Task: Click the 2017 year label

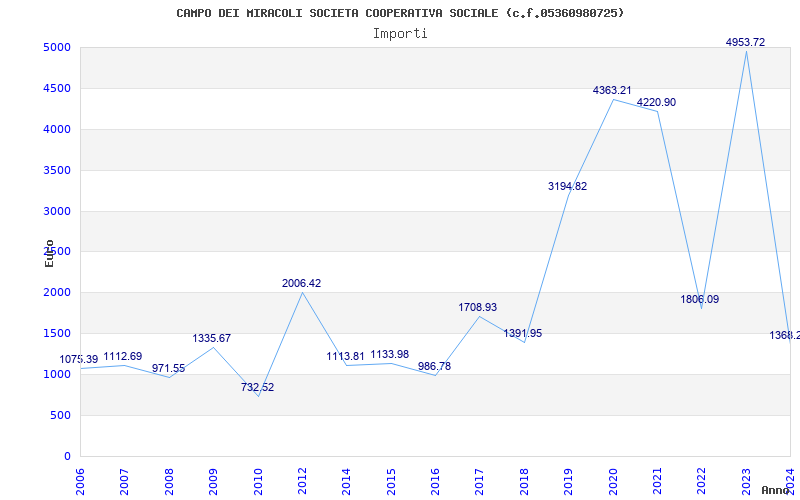Action: pos(480,482)
